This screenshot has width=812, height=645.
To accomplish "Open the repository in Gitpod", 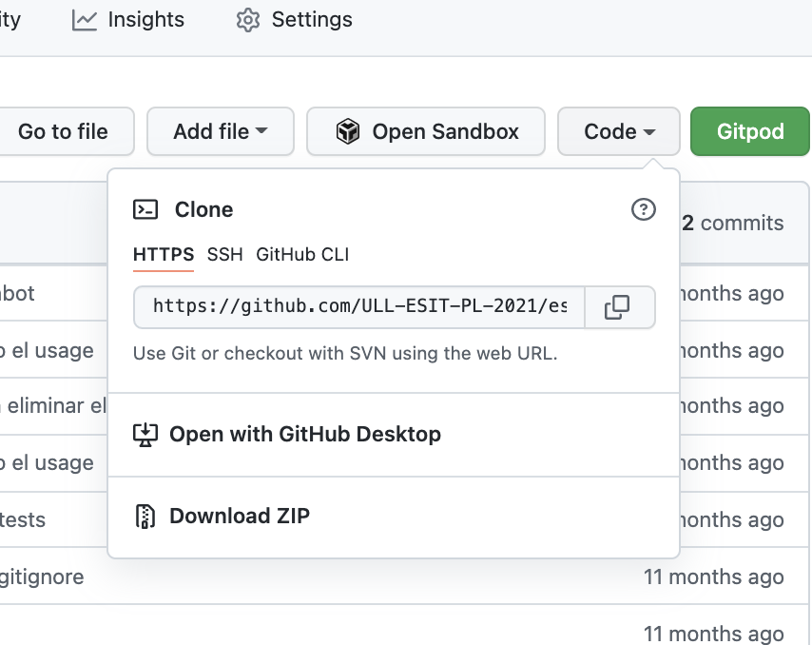I will point(750,131).
